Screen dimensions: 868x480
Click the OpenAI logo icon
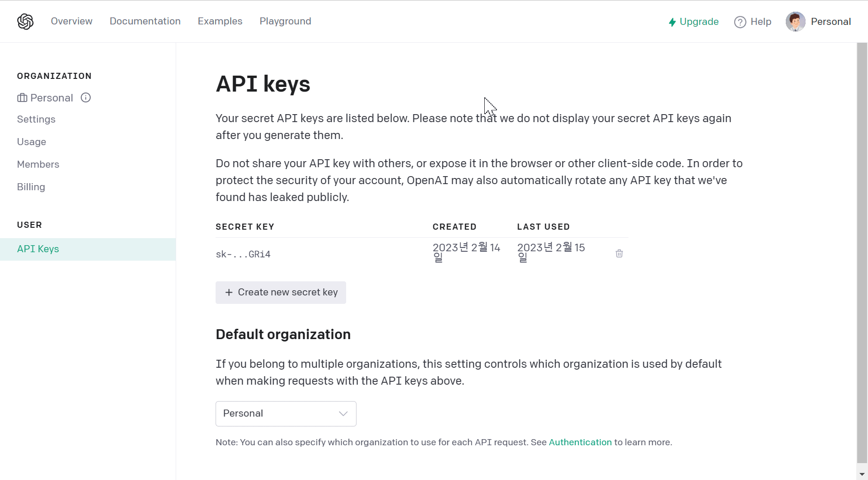(25, 22)
